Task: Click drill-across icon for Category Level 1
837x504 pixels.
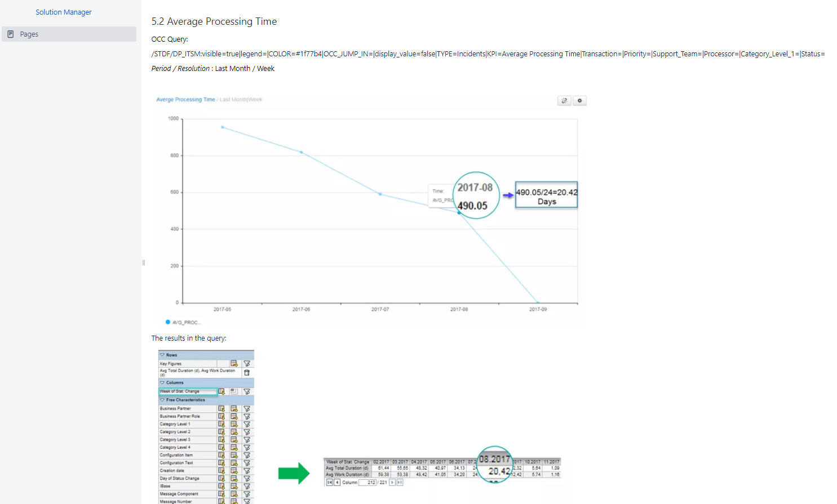Action: click(x=234, y=424)
